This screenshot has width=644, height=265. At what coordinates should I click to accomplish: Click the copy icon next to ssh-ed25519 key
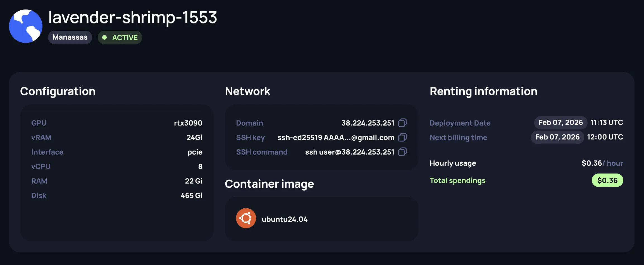[x=402, y=137]
